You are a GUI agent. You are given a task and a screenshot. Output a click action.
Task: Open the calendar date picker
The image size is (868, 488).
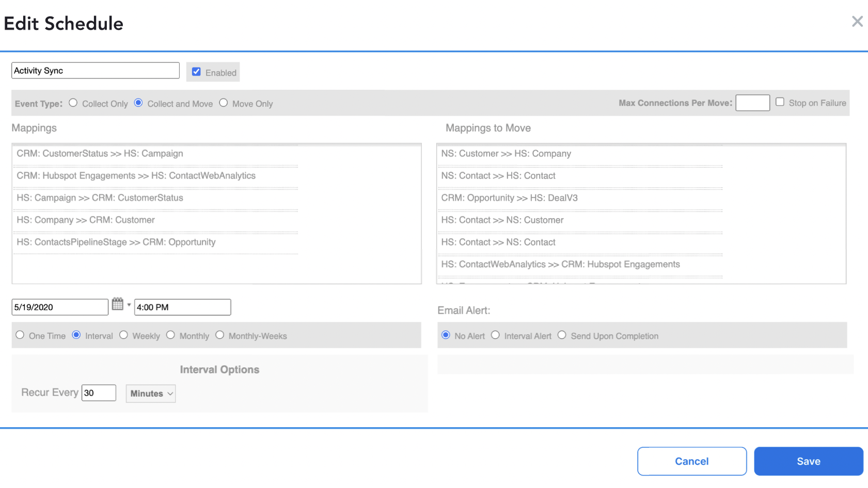tap(118, 303)
